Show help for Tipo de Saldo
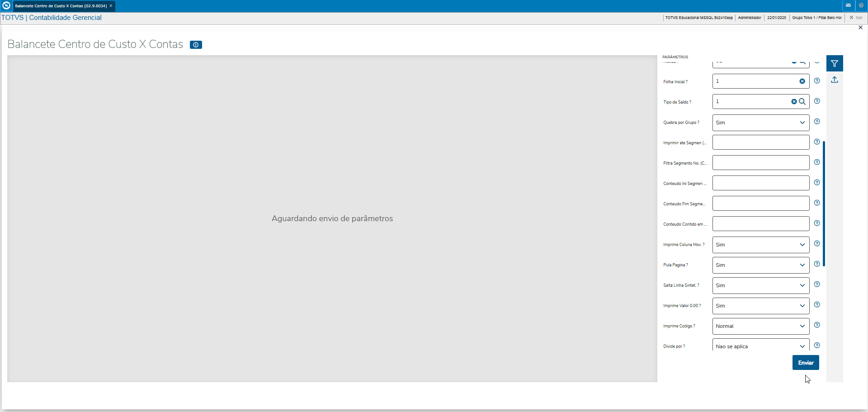The image size is (868, 412). (x=817, y=101)
